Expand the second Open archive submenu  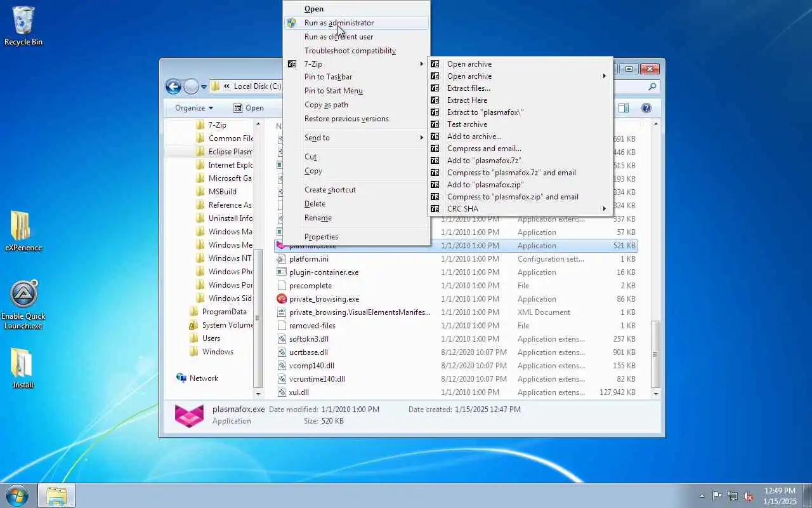pyautogui.click(x=520, y=76)
